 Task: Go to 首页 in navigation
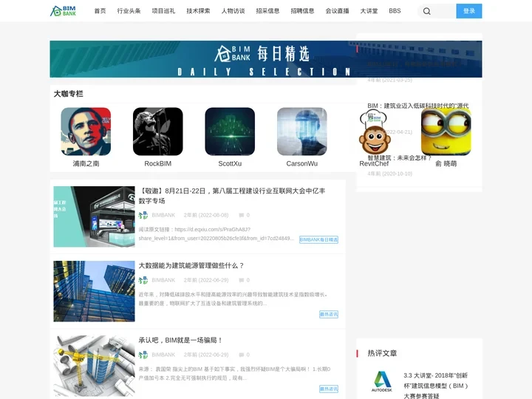pos(100,11)
